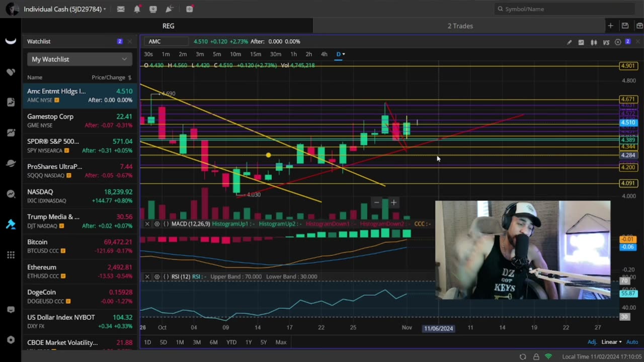Screen dimensions: 644x362
Task: Click the download inbox icon
Action: (153, 9)
